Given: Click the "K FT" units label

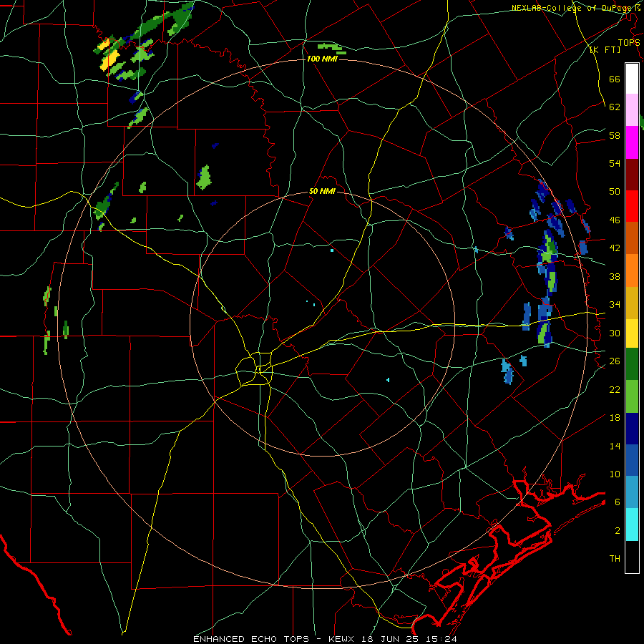Looking at the screenshot, I should point(605,50).
